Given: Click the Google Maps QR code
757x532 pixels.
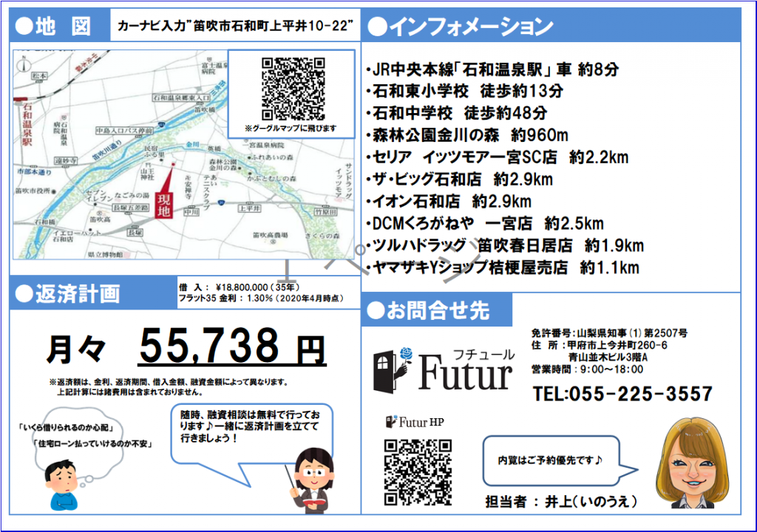Looking at the screenshot, I should [x=293, y=89].
